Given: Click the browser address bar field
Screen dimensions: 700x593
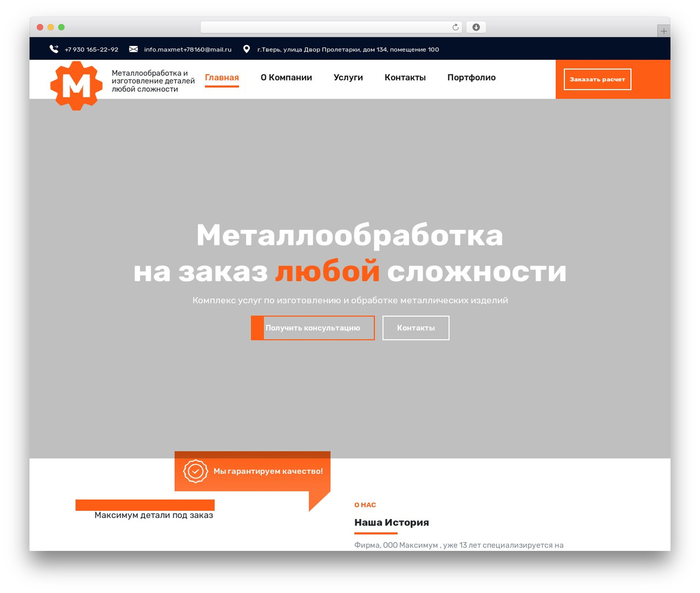Looking at the screenshot, I should 331,27.
